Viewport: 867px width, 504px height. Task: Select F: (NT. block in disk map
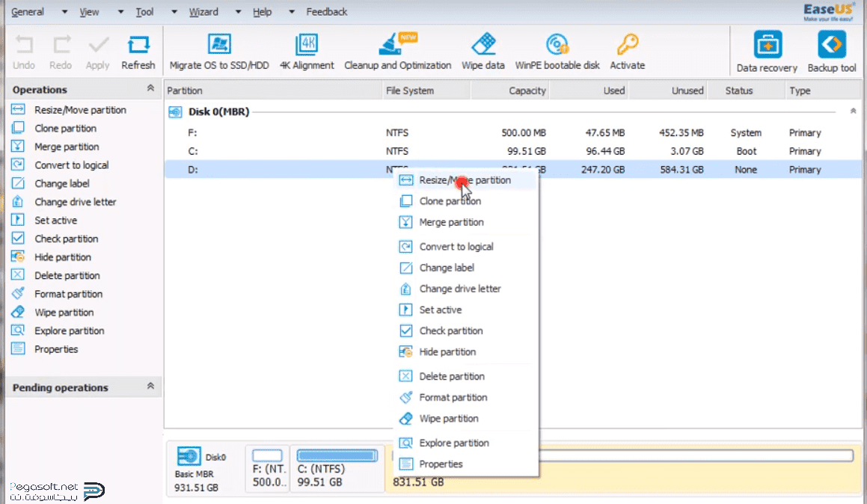click(x=268, y=469)
